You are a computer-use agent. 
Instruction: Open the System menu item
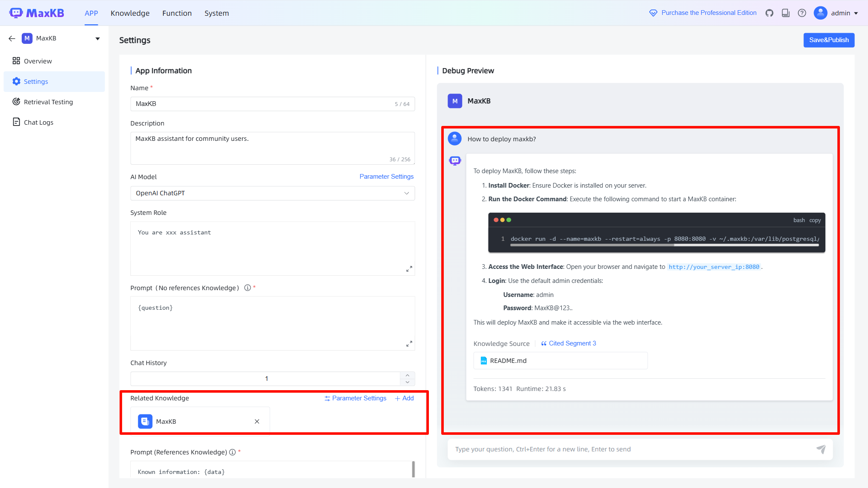217,13
